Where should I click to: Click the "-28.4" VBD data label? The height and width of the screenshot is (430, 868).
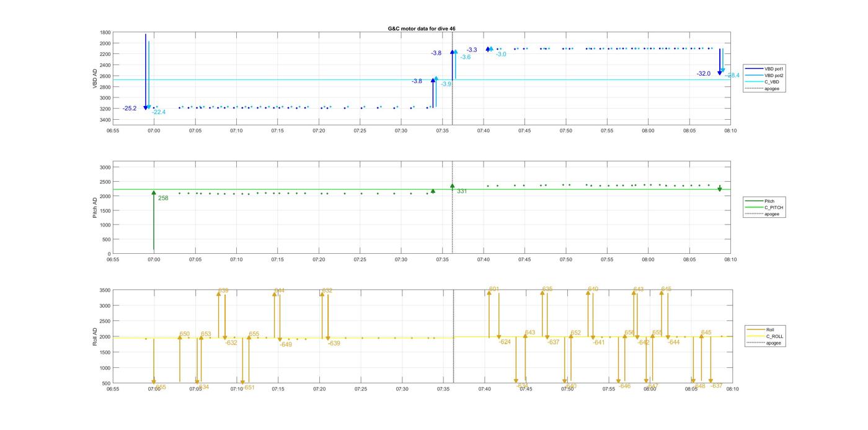[733, 75]
